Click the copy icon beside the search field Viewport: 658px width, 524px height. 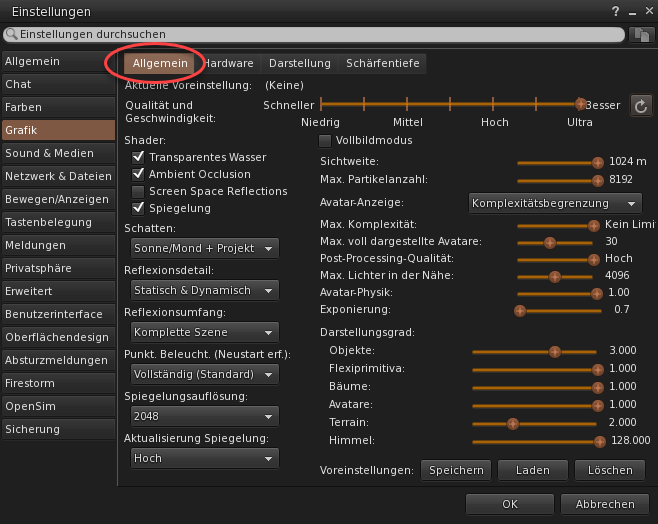point(641,35)
